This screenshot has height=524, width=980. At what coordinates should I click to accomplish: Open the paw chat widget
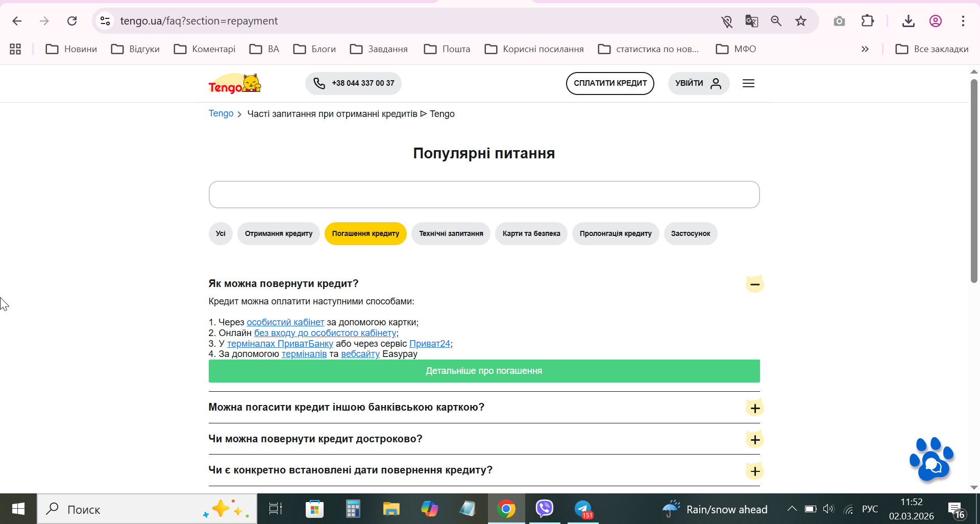point(932,459)
